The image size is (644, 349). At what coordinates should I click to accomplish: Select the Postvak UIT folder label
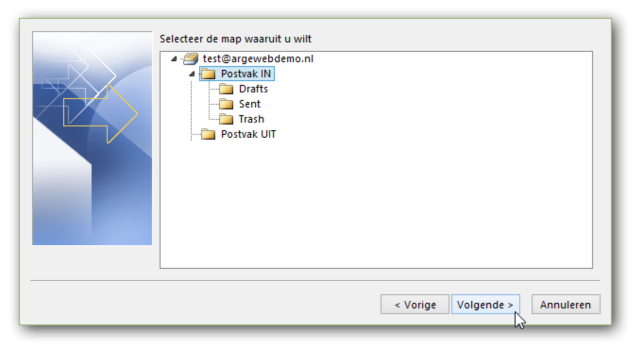248,134
